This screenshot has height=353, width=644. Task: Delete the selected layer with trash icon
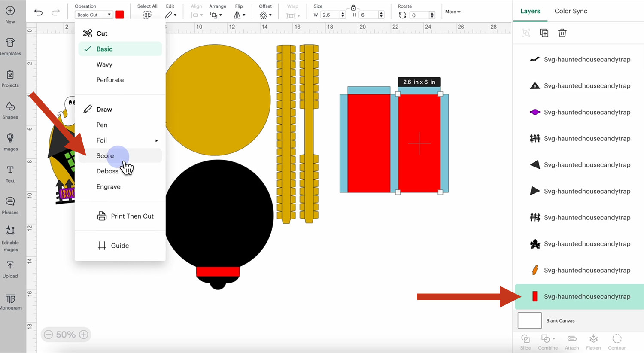click(562, 33)
